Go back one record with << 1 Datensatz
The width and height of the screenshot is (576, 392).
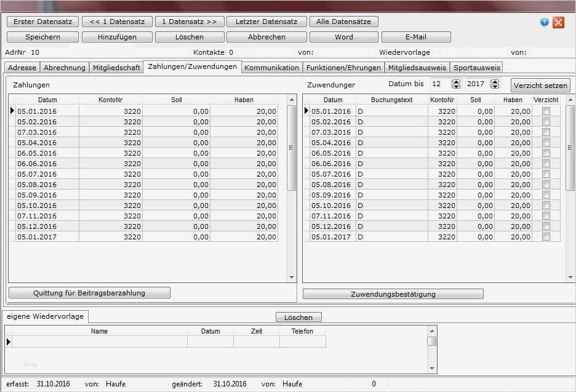tap(117, 22)
